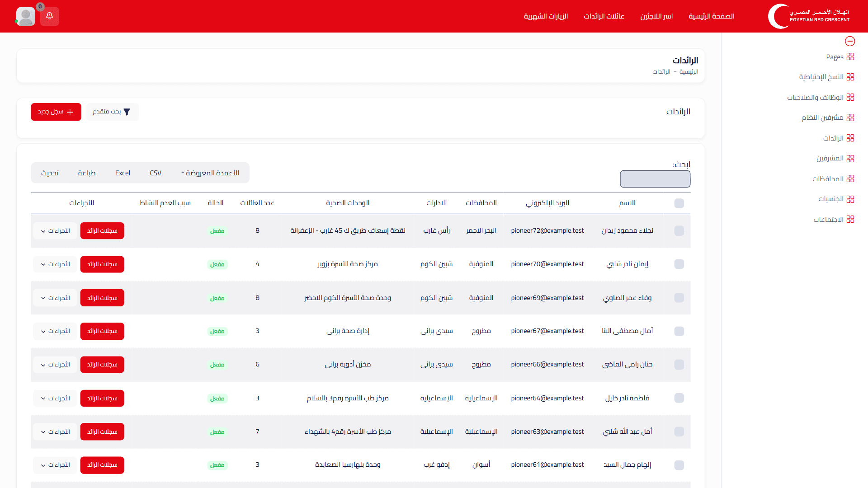Click the مفعل status badge for pioneer72

217,231
